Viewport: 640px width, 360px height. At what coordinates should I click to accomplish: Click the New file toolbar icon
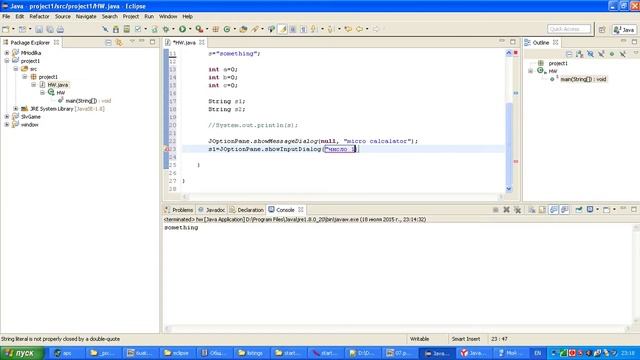click(x=6, y=29)
